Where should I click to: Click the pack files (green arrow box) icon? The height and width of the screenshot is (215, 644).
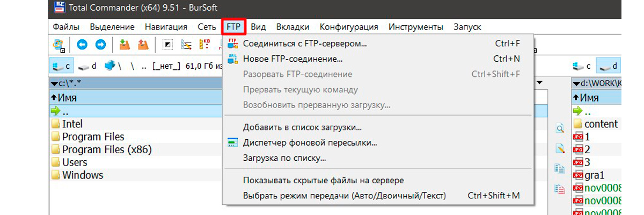pyautogui.click(x=125, y=45)
